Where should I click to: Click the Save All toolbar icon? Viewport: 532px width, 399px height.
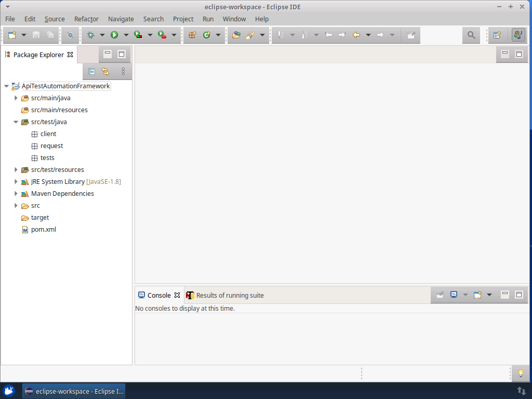50,35
